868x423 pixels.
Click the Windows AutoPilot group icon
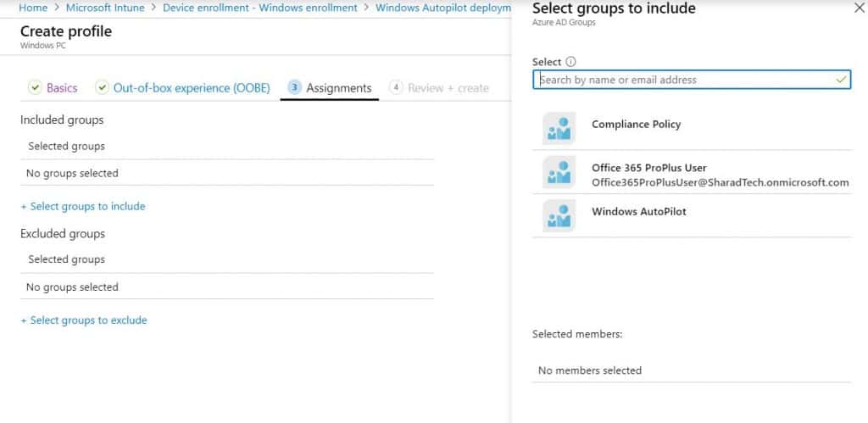[x=559, y=215]
